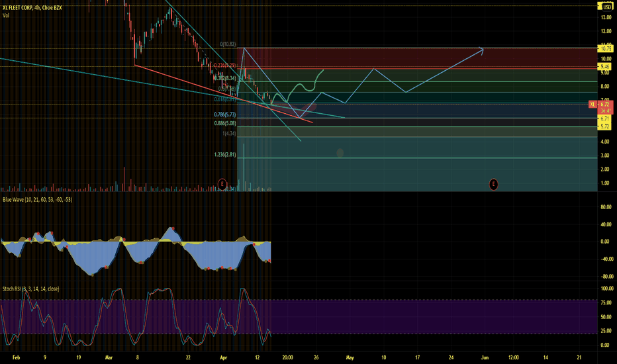617x364 pixels.
Task: Click the Jun label on time axis
Action: click(x=485, y=357)
